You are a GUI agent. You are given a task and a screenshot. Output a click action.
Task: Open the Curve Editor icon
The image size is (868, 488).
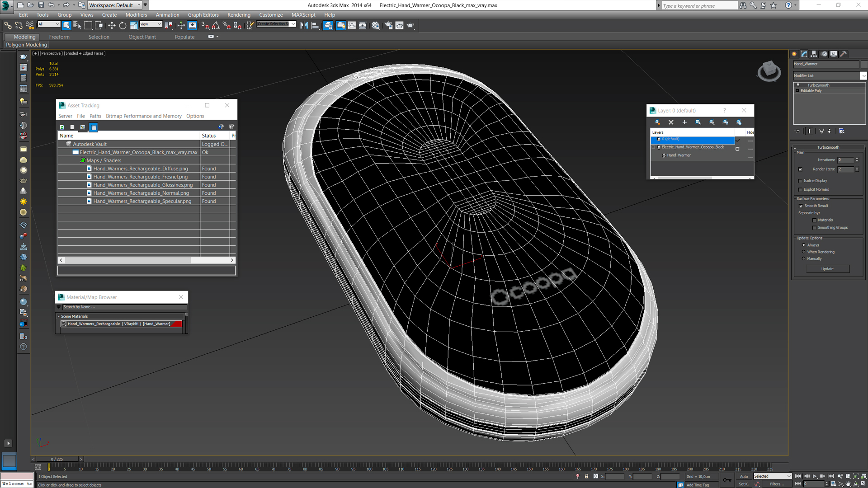(352, 25)
